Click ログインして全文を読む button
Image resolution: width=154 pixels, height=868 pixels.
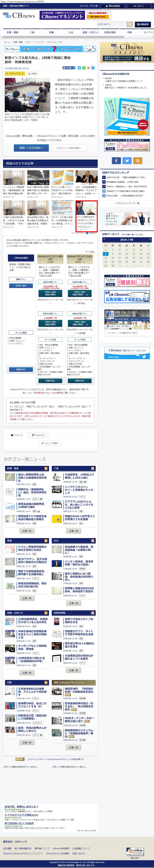pos(70,148)
